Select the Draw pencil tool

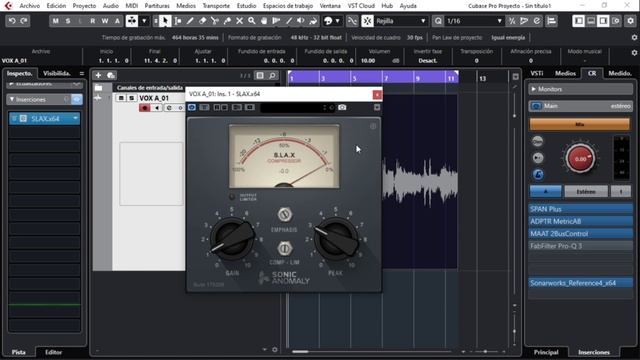point(190,21)
